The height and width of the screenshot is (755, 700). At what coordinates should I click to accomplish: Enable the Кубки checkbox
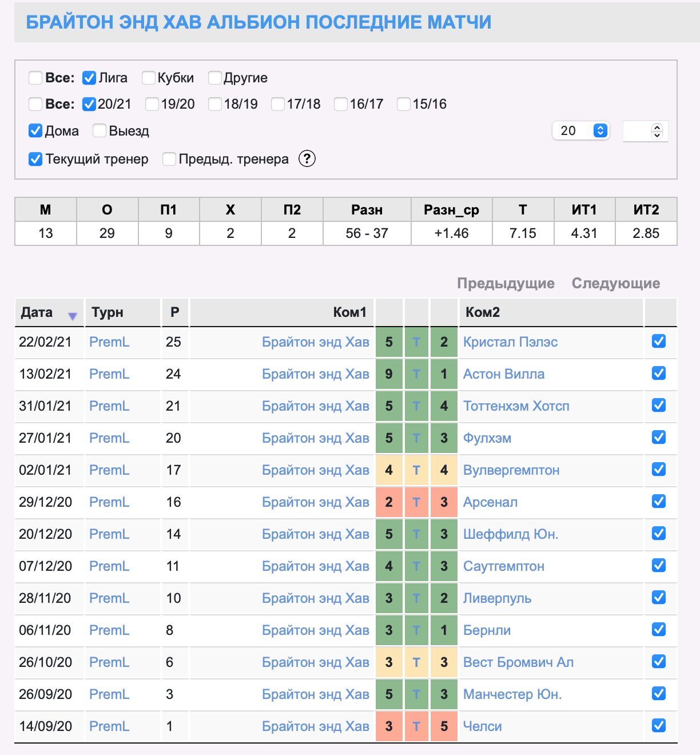click(x=149, y=78)
